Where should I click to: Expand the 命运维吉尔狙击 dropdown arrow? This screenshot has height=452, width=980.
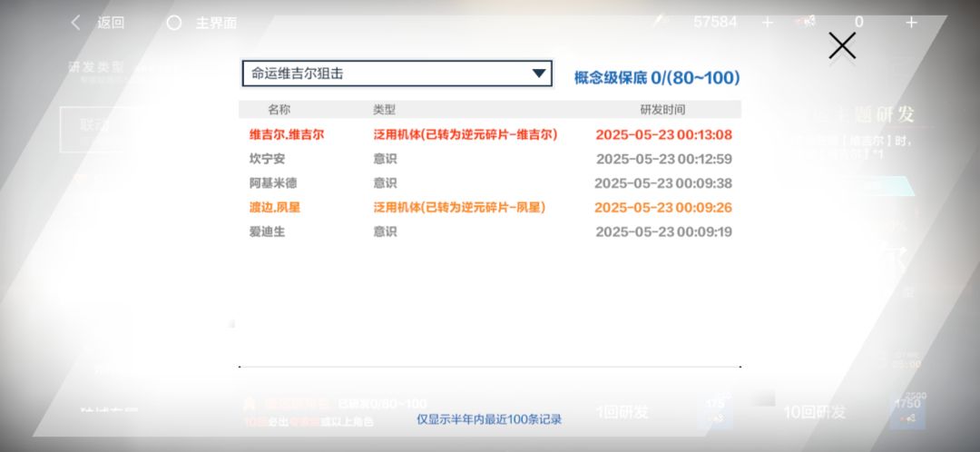coord(539,74)
